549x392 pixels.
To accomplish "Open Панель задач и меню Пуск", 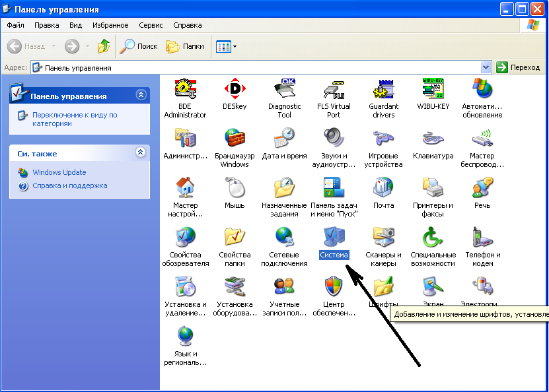I will click(334, 187).
